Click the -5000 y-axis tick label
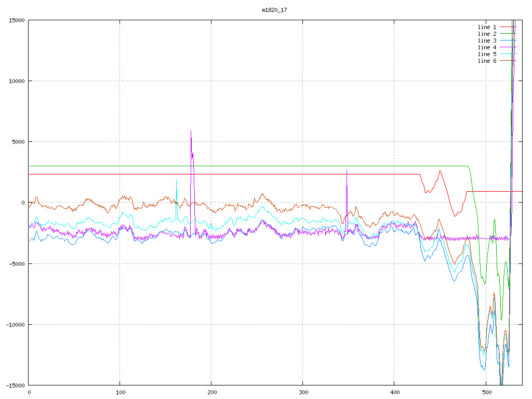 pyautogui.click(x=16, y=263)
